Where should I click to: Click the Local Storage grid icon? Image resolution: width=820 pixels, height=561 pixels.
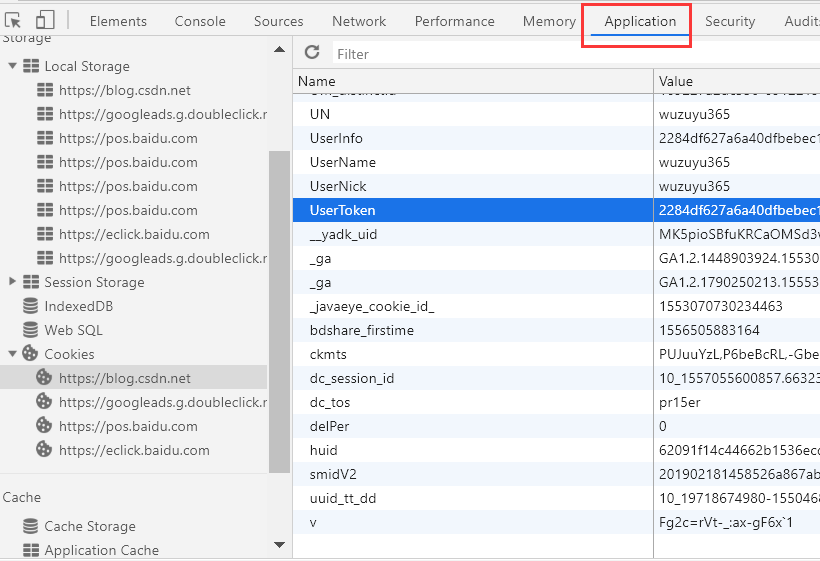(x=31, y=66)
